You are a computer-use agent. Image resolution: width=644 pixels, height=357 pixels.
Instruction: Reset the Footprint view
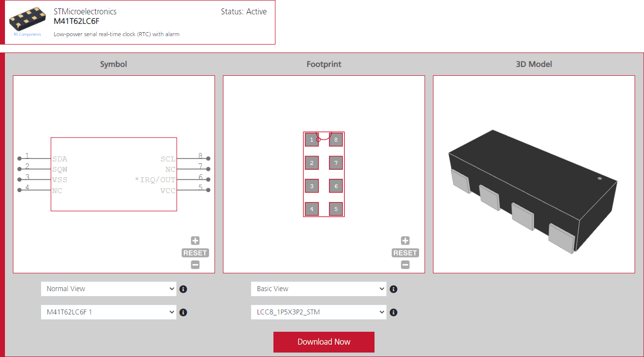click(405, 253)
